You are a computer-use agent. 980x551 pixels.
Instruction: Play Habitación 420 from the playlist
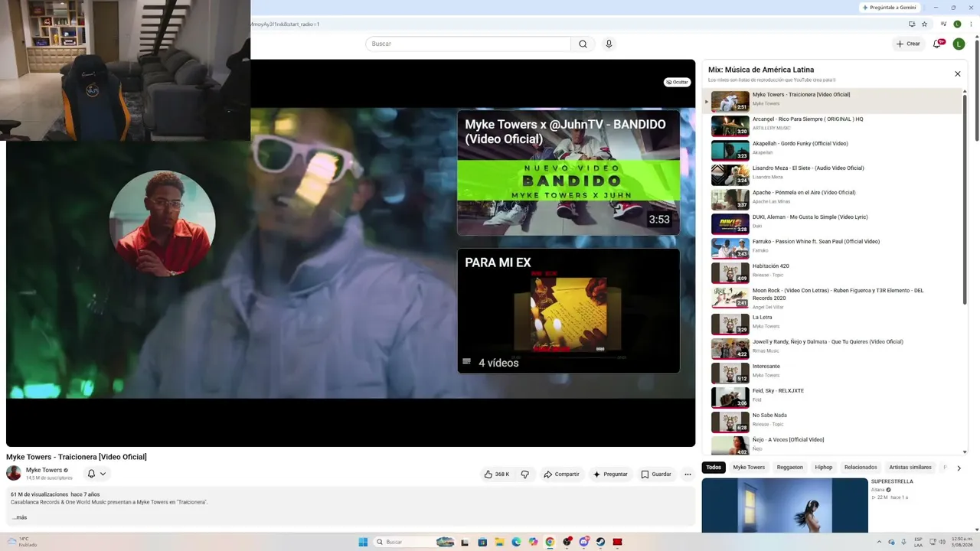[x=832, y=272]
